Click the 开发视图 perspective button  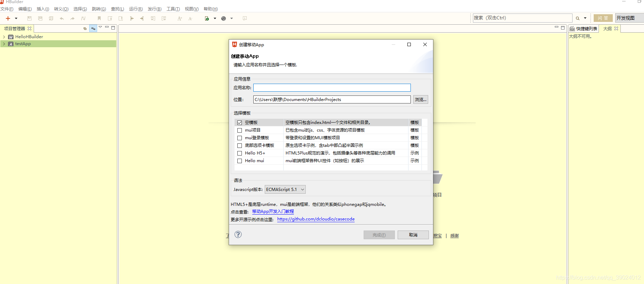pos(629,18)
